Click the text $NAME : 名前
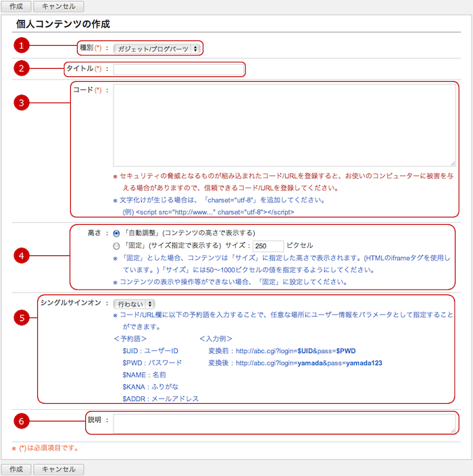This screenshot has height=476, width=473. 145,375
